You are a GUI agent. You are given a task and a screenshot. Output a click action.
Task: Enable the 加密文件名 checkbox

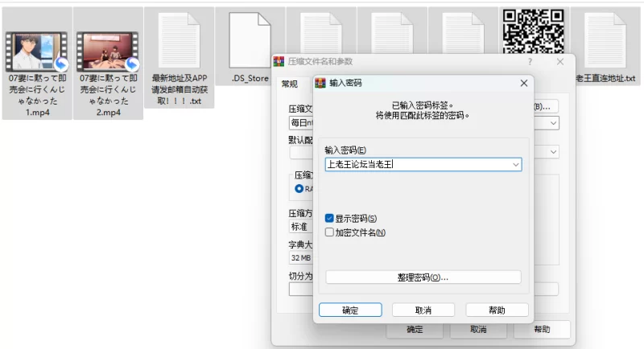(x=329, y=232)
